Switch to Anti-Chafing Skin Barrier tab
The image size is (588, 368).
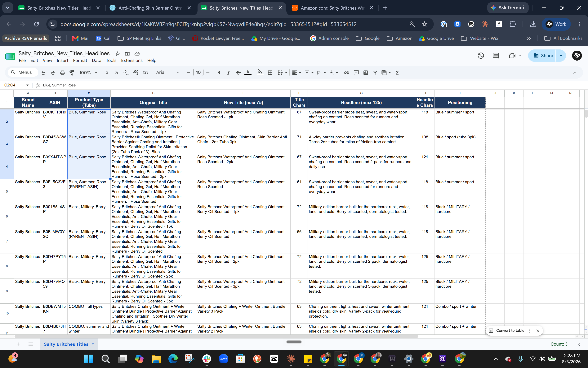point(150,8)
